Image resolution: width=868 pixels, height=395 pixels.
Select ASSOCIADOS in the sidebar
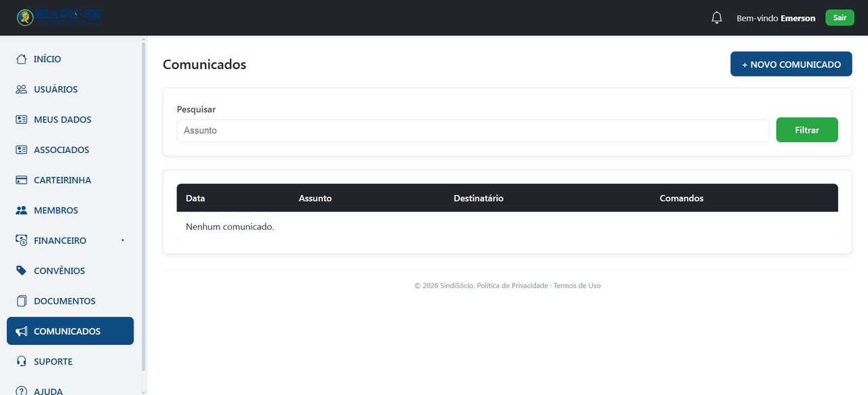pos(71,150)
